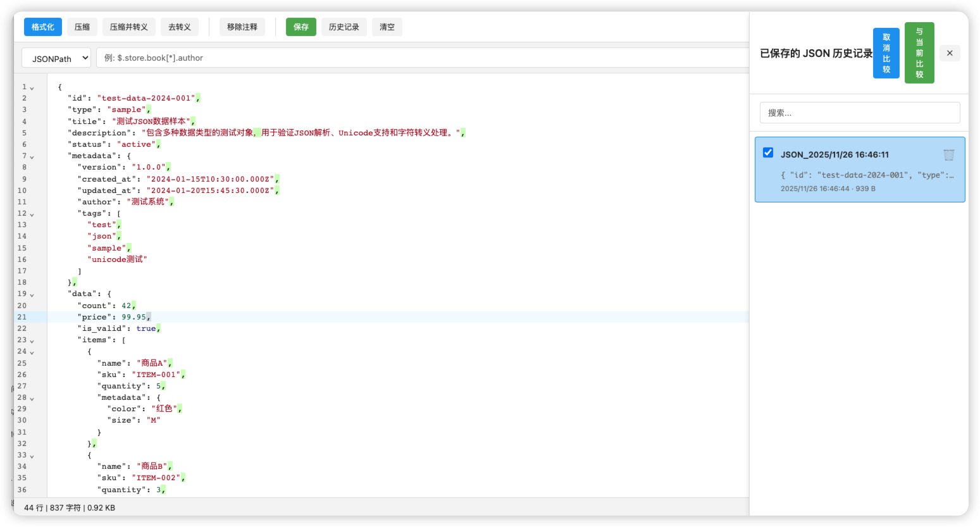
Task: Click the 格式化 format button
Action: (x=43, y=27)
